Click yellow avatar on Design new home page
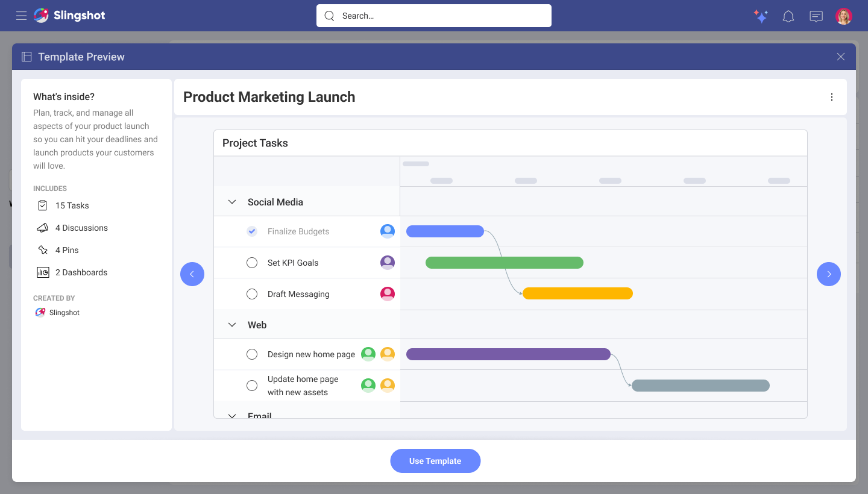This screenshot has height=494, width=868. [x=388, y=354]
